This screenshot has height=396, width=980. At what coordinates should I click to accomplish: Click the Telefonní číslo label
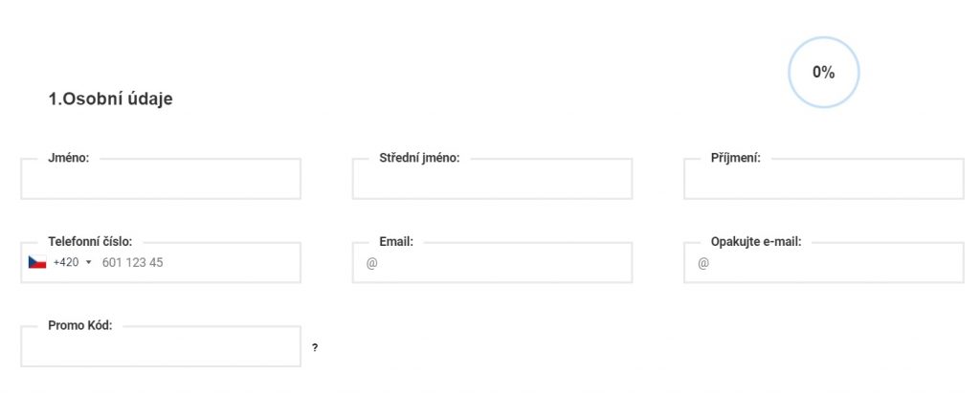pos(90,242)
